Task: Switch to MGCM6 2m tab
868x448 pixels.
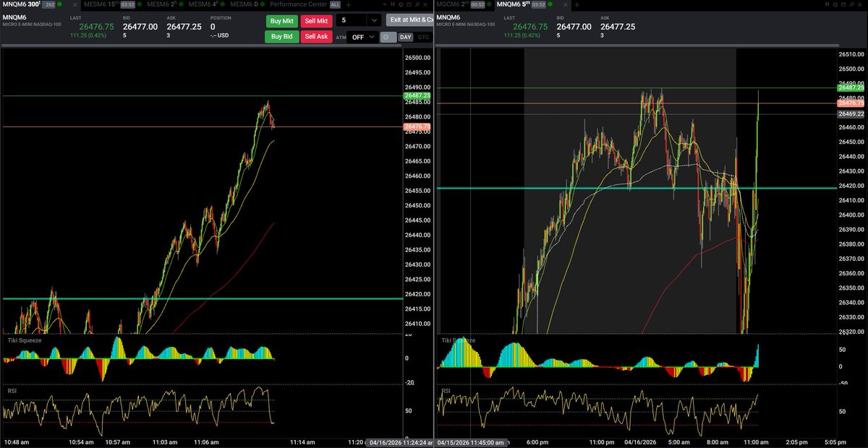Action: (x=463, y=5)
